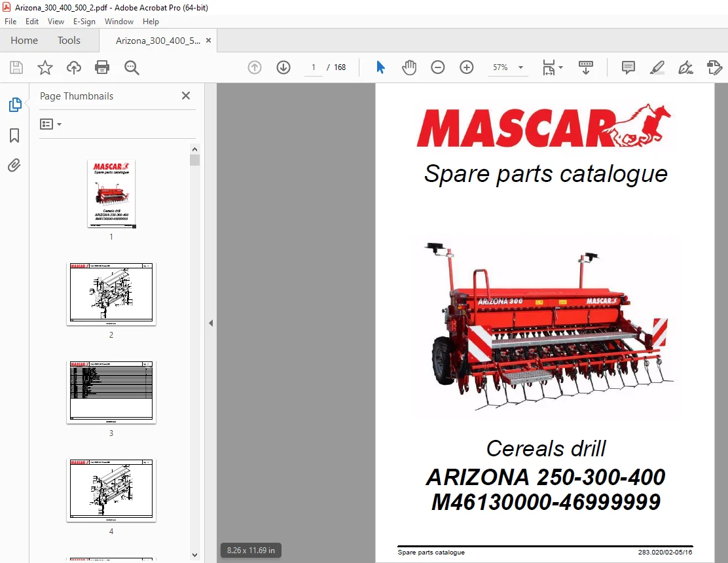
Task: Click 'M46130000-46999999' serial range text
Action: click(x=545, y=501)
